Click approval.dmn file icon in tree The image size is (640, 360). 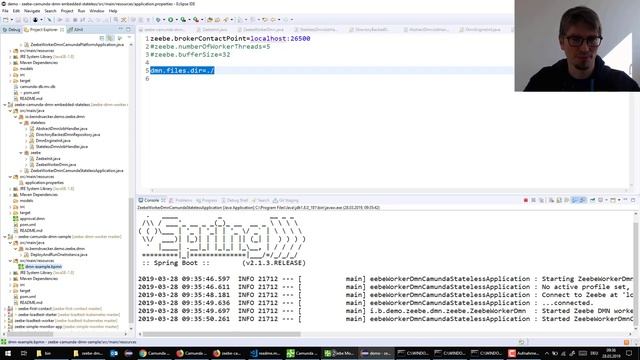[16, 218]
